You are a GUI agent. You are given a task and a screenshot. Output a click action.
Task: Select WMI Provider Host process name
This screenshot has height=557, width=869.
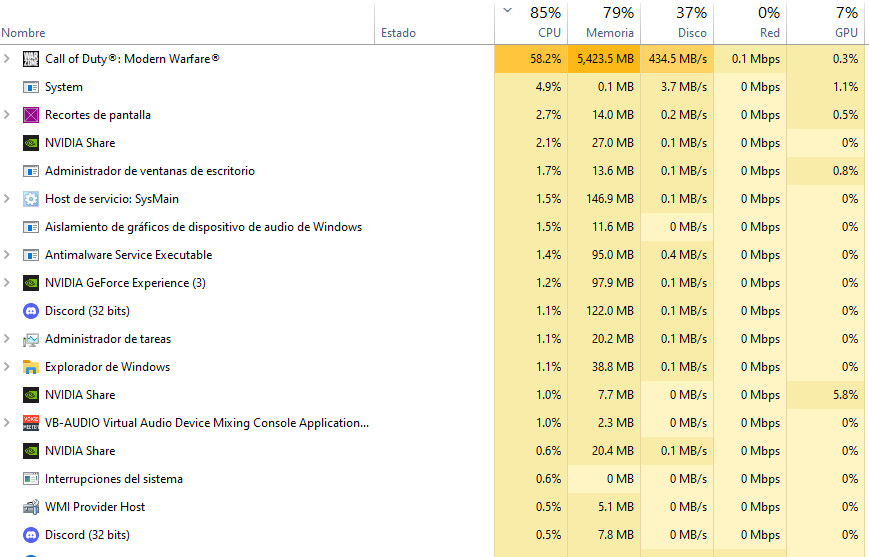tap(95, 507)
